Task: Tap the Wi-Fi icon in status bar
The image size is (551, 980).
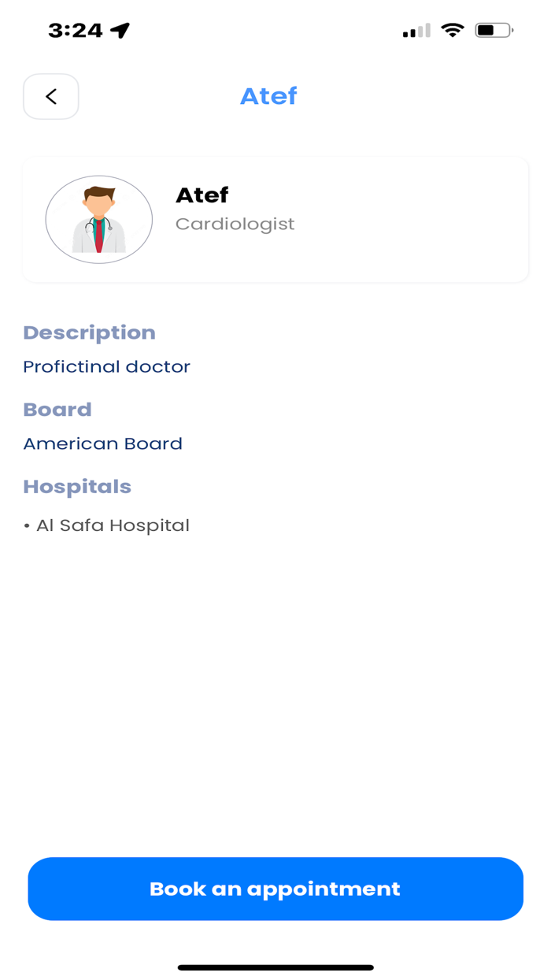Action: pyautogui.click(x=453, y=30)
